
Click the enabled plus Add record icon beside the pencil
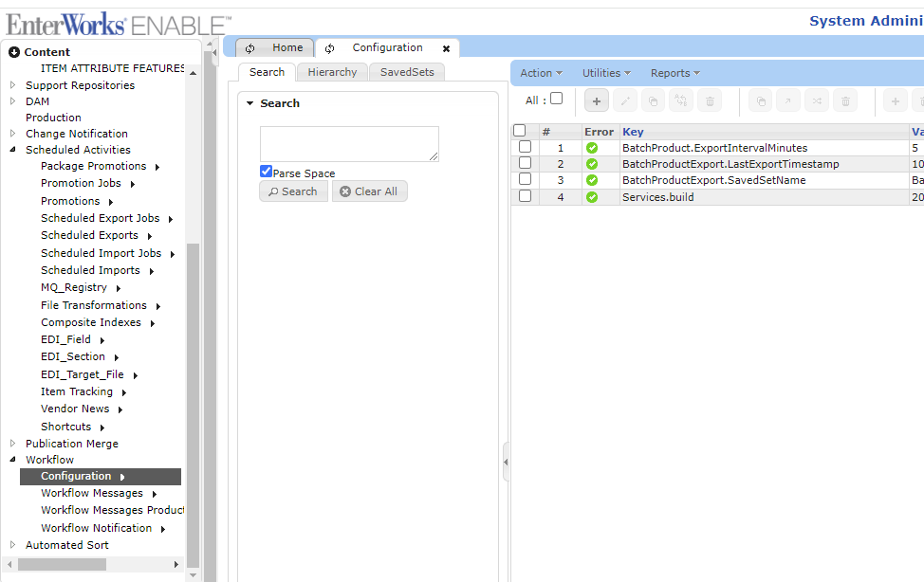(x=597, y=101)
